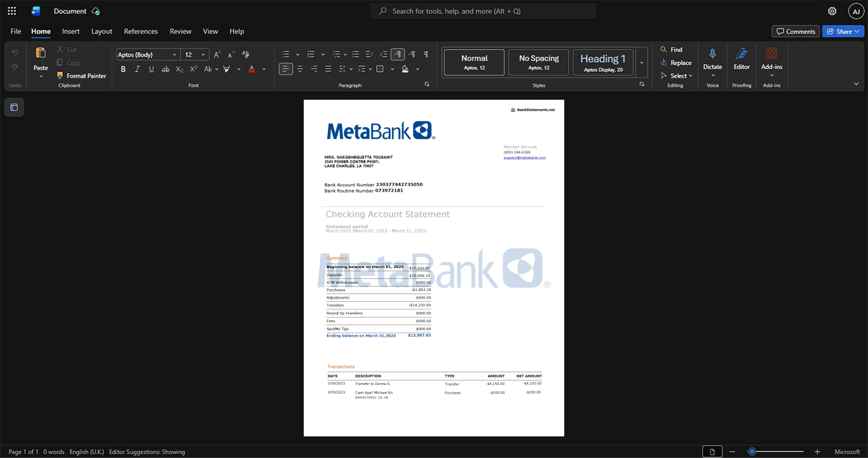868x458 pixels.
Task: Apply superscript formatting
Action: point(193,69)
